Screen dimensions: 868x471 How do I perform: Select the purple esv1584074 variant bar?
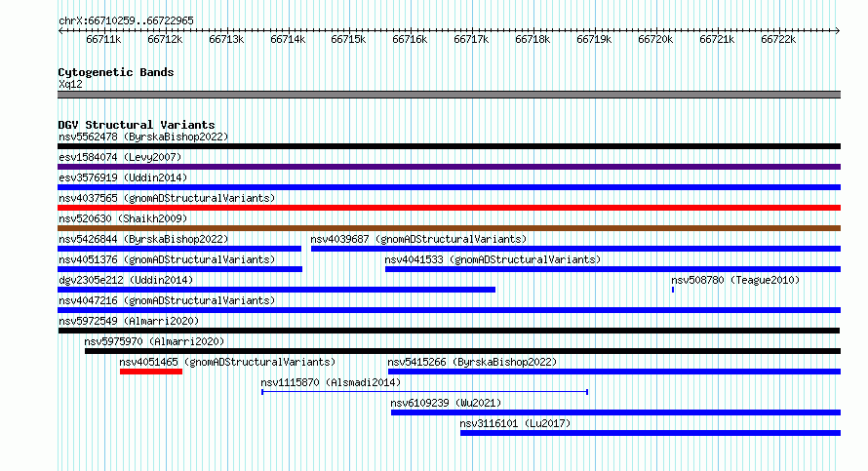(449, 167)
